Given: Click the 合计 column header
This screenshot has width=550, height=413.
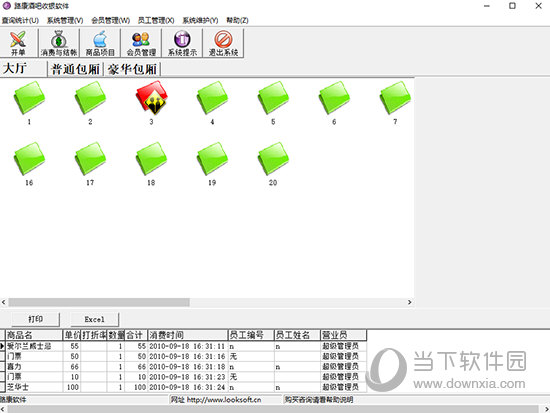Looking at the screenshot, I should click(136, 335).
